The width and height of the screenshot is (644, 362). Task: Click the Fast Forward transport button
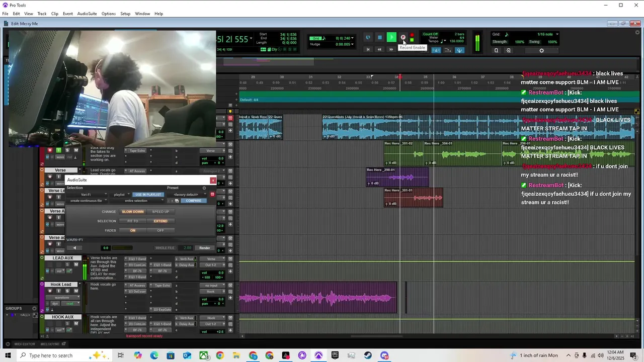pyautogui.click(x=391, y=49)
